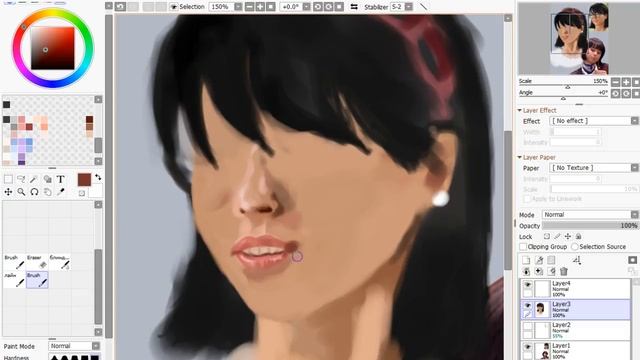Image resolution: width=640 pixels, height=360 pixels.
Task: Click the Navigator preview thumbnail
Action: click(x=579, y=39)
